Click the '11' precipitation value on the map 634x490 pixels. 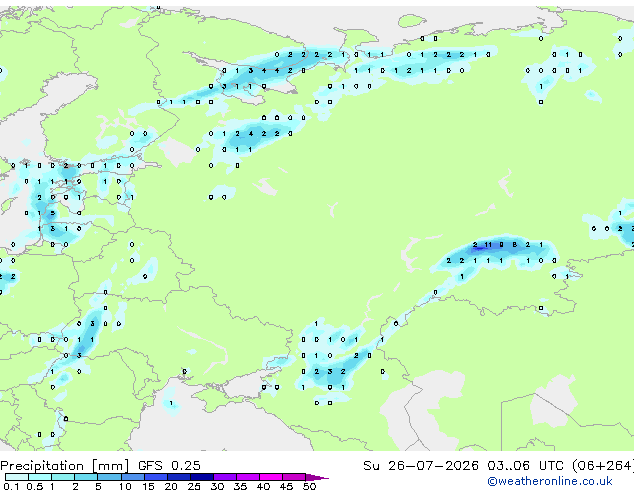[488, 245]
